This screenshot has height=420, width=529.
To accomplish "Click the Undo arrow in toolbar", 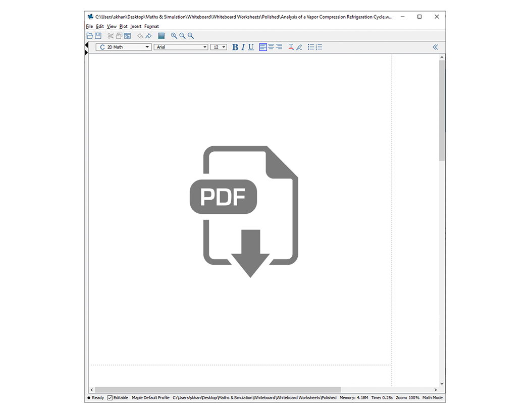I will (x=140, y=36).
